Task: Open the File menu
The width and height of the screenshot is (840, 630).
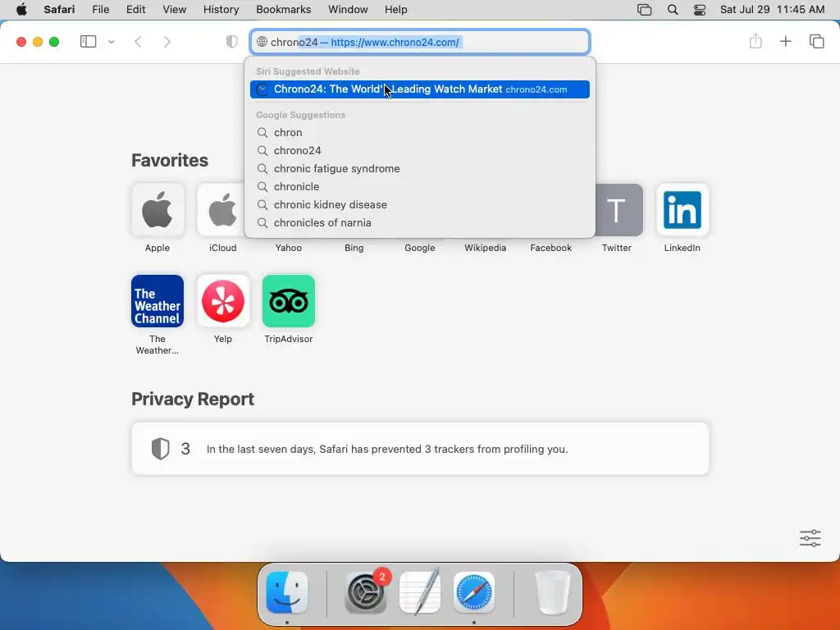Action: coord(101,10)
